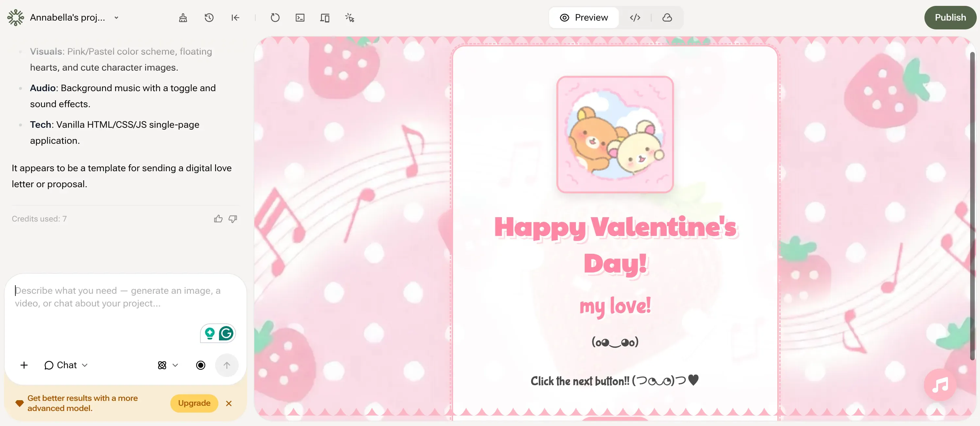Toggle the device responsive view icon
This screenshot has width=980, height=426.
click(325, 18)
